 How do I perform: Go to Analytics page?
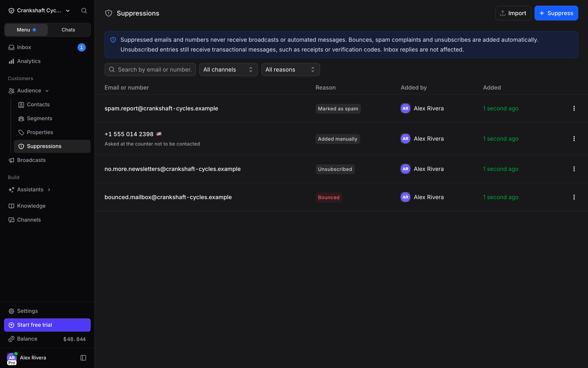(47, 61)
